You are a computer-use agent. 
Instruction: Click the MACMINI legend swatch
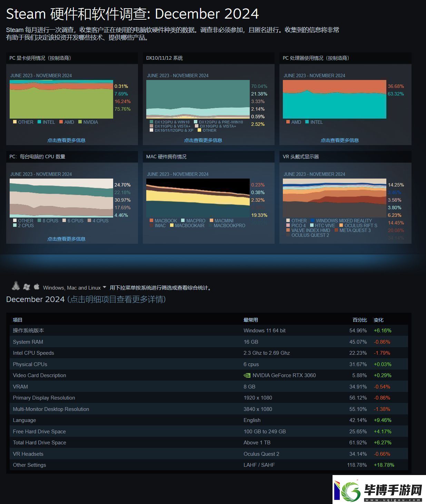(211, 220)
